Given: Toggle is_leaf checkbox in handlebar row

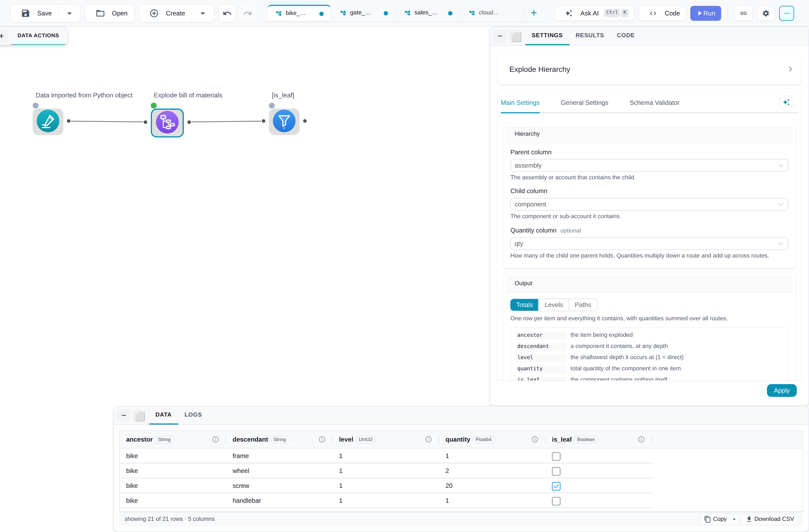Looking at the screenshot, I should point(556,501).
